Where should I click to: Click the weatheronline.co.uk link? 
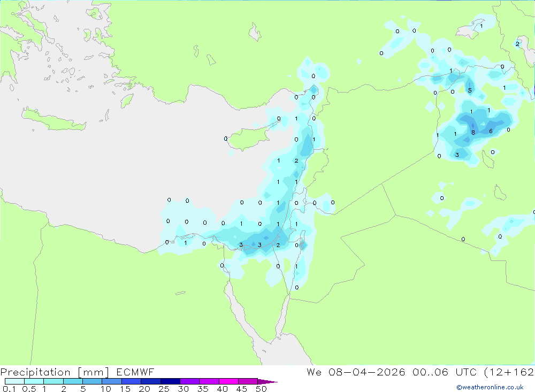click(490, 387)
